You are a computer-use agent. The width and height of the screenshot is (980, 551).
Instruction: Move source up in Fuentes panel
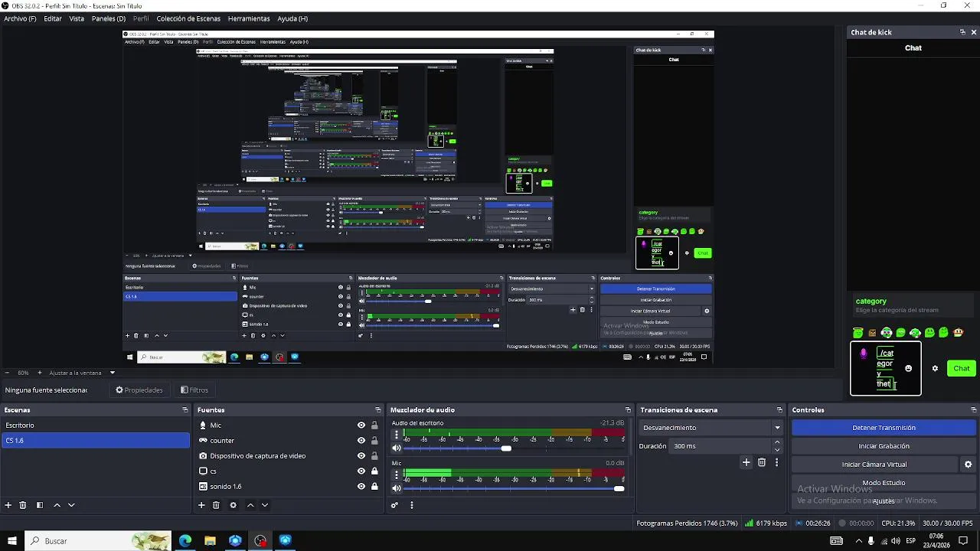(250, 505)
